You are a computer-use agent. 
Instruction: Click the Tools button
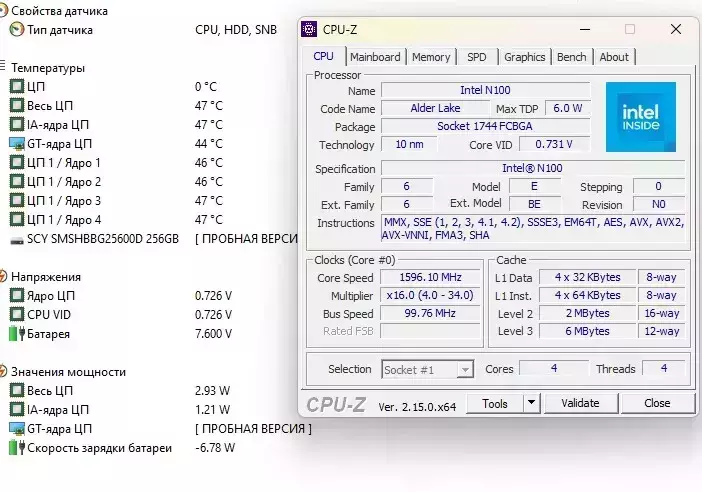[495, 403]
